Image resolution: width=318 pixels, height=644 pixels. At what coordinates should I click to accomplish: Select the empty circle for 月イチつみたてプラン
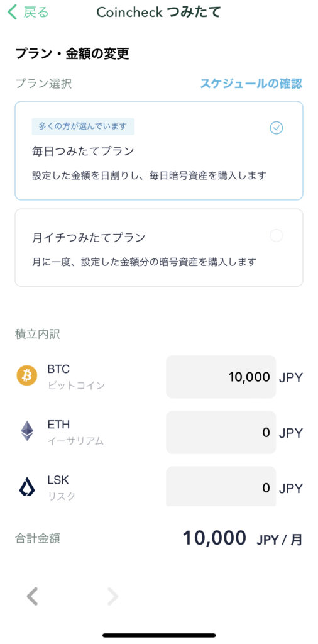pos(276,235)
